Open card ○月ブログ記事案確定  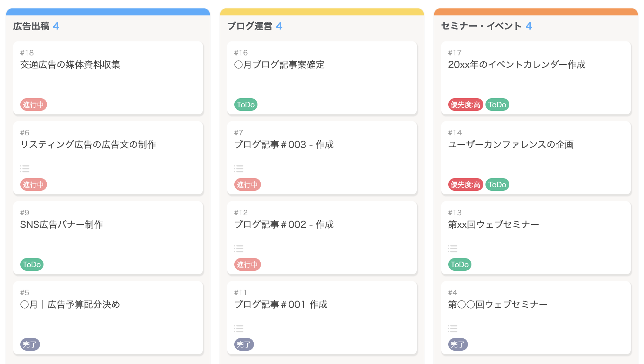pos(322,78)
